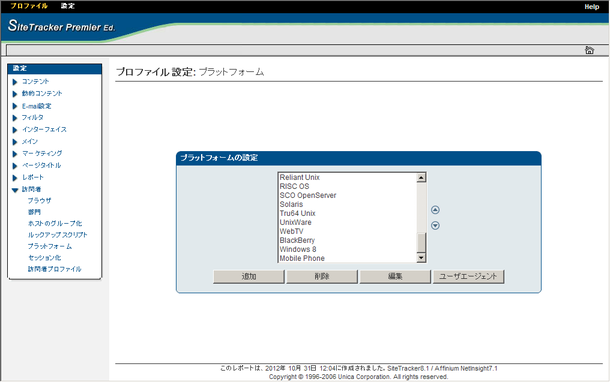The image size is (610, 382).
Task: Collapse the 訪問者 section
Action: point(15,190)
